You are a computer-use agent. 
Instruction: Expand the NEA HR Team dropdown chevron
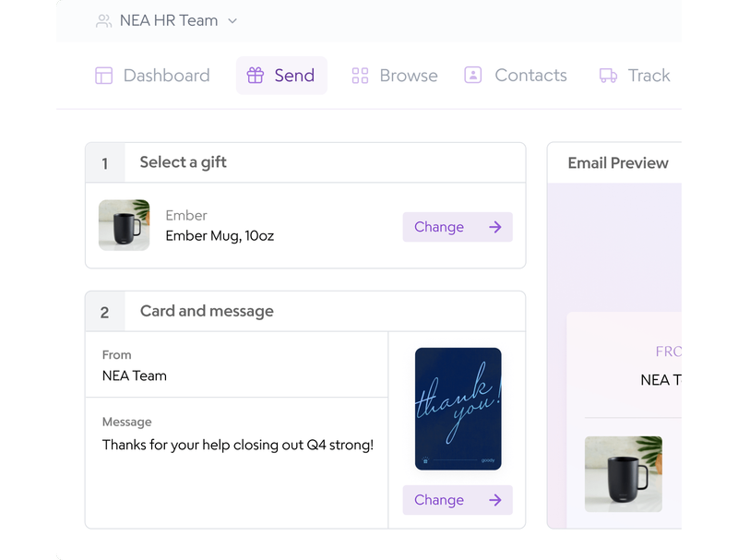pos(232,20)
